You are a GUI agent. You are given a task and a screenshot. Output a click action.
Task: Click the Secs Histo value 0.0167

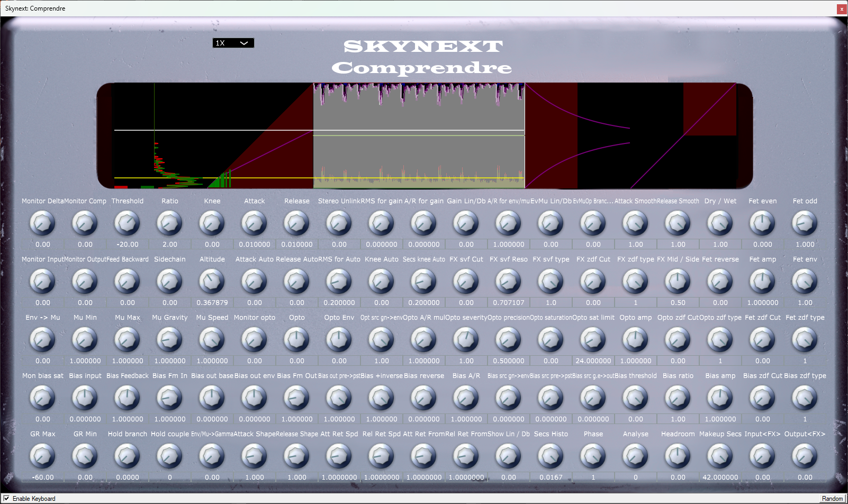[551, 477]
